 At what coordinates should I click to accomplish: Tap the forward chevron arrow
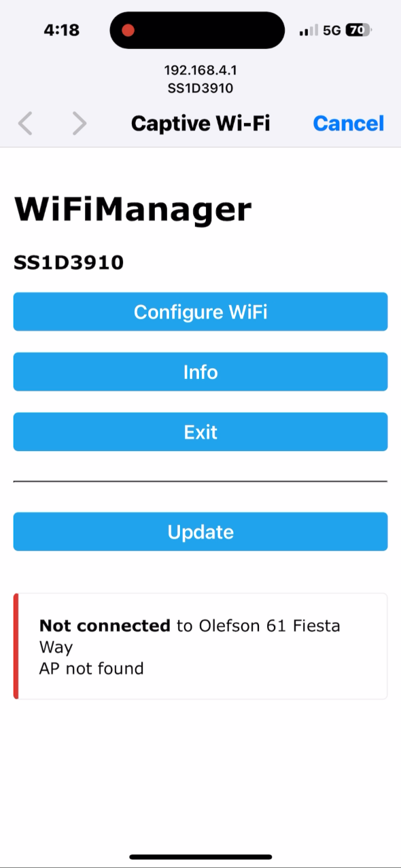pyautogui.click(x=80, y=124)
